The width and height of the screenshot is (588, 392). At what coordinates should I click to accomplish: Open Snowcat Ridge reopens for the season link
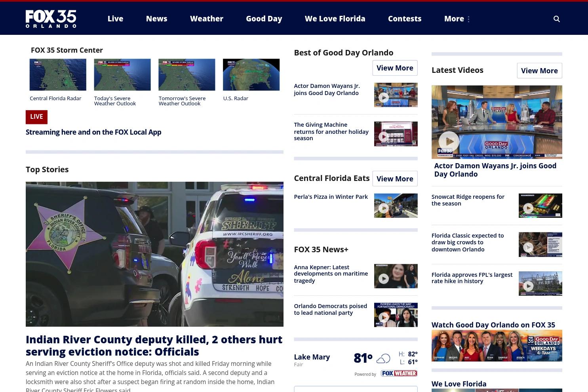[x=468, y=200]
